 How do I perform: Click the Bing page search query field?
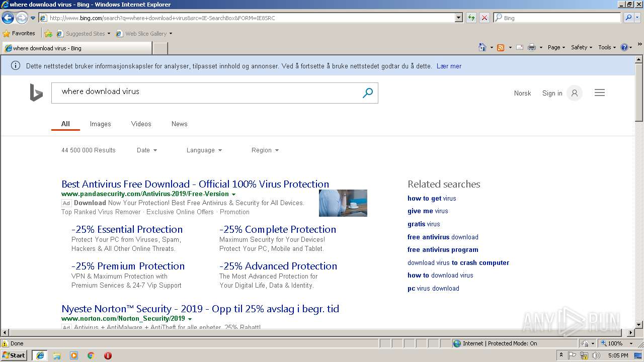(206, 93)
